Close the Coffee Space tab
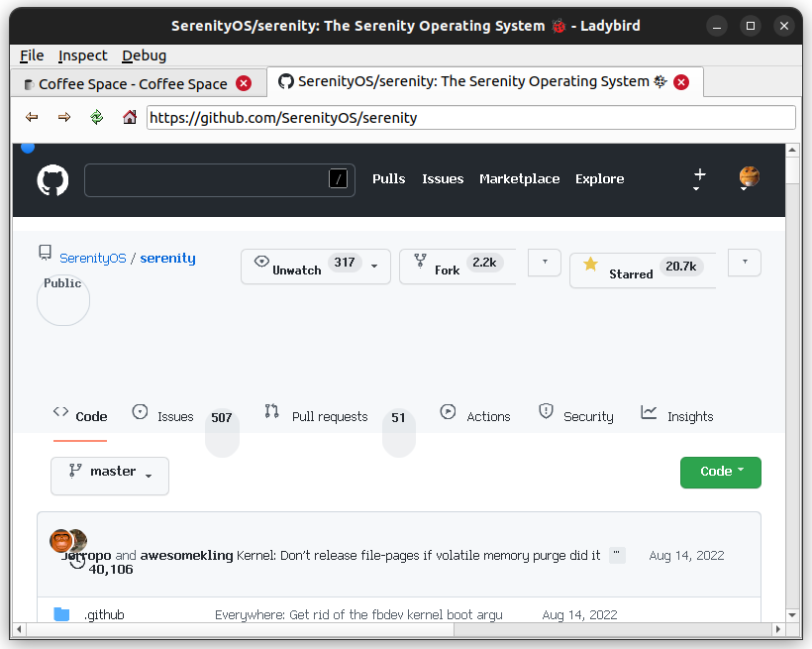 [x=244, y=83]
